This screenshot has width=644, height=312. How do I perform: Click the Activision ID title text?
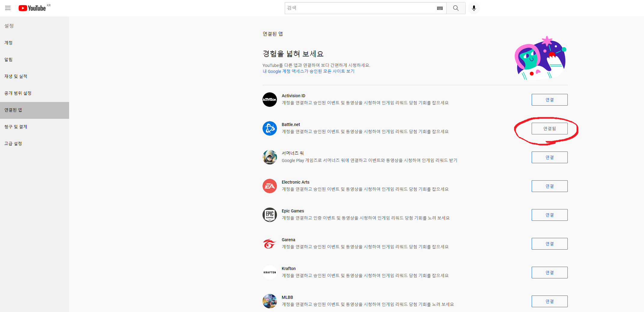(x=293, y=96)
